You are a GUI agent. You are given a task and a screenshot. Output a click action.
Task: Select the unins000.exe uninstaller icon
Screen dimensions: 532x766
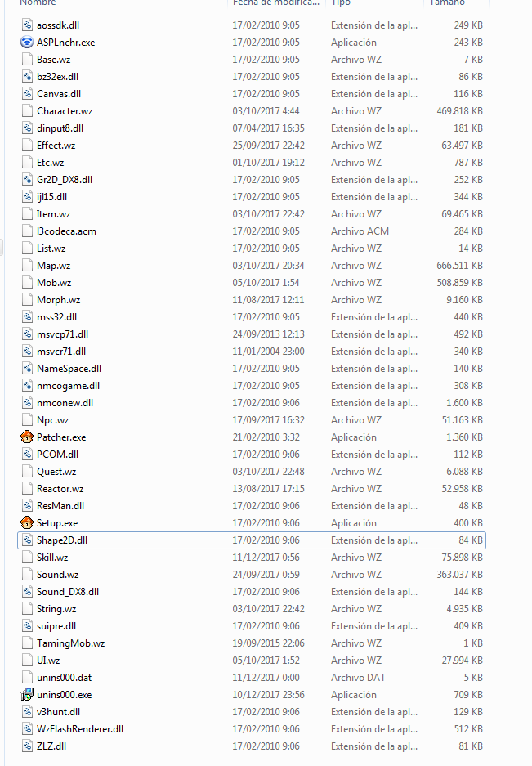[x=27, y=695]
